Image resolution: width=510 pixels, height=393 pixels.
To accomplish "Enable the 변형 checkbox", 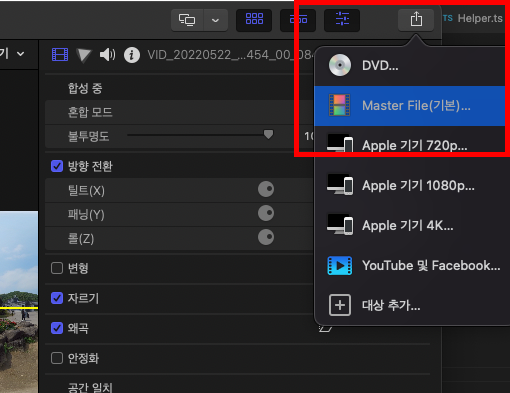I will point(57,268).
